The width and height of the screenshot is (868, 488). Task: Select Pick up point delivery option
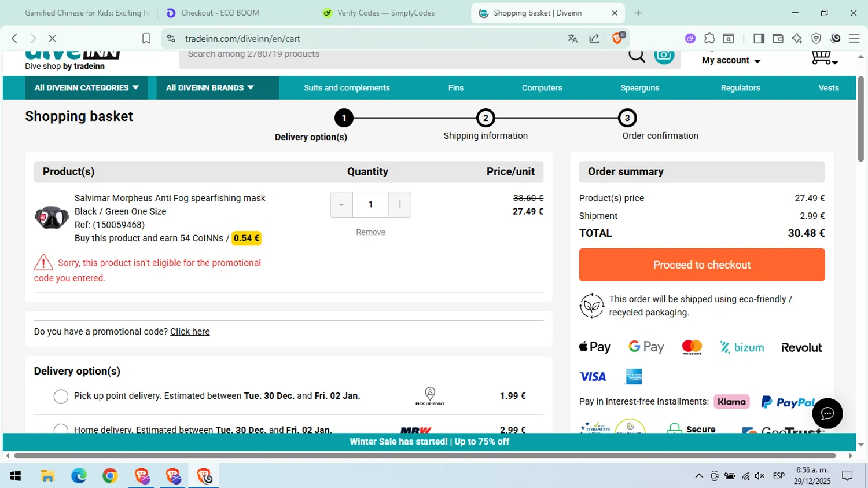(x=61, y=397)
